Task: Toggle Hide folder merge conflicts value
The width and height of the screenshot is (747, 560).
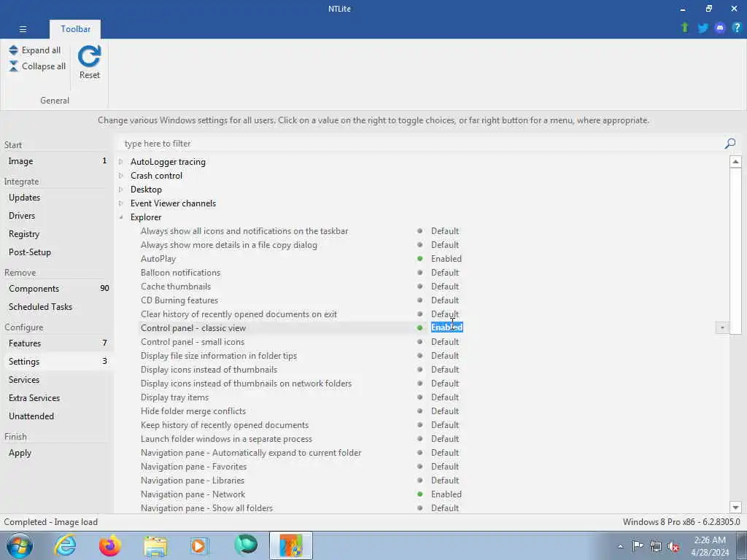Action: coord(445,411)
